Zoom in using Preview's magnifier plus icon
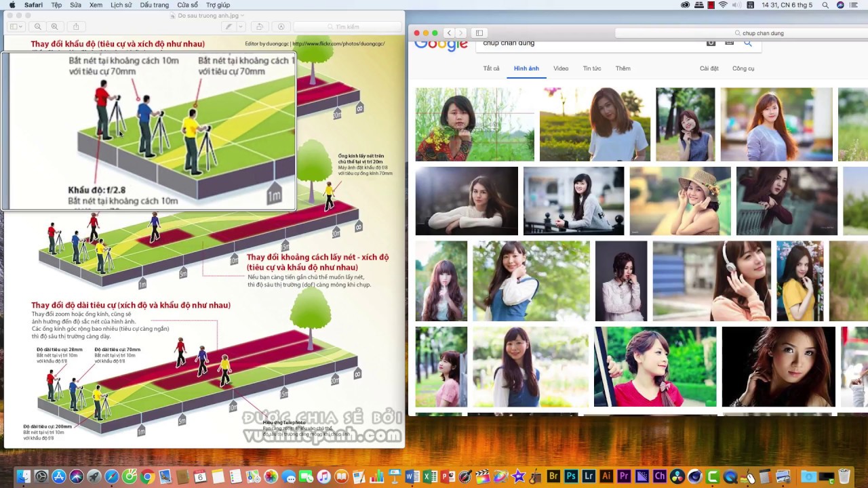 [x=54, y=26]
